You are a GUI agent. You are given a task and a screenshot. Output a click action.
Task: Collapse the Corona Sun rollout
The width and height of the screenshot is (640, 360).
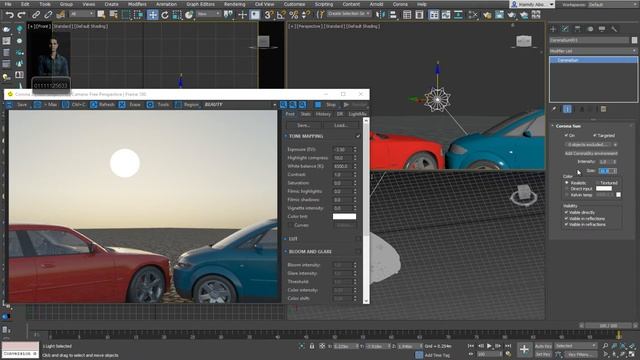pyautogui.click(x=568, y=126)
